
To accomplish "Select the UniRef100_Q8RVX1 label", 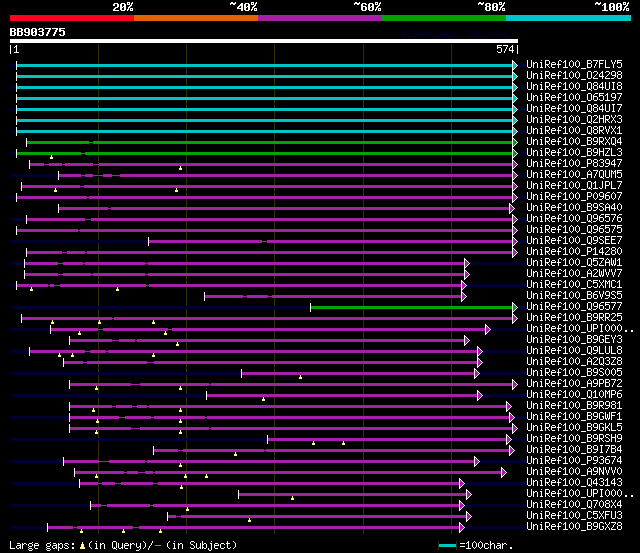I will coord(574,130).
